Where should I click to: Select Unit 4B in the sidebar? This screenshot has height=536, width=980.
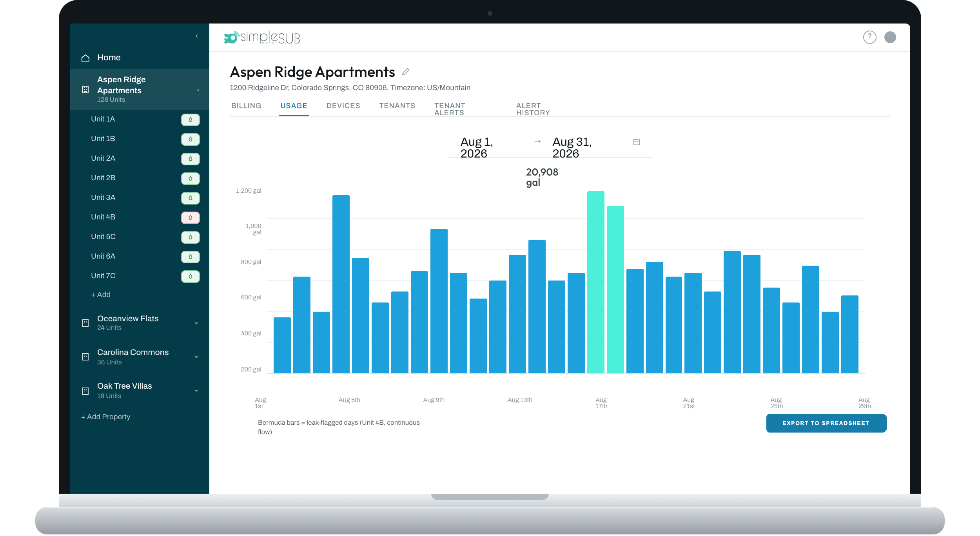pyautogui.click(x=103, y=217)
